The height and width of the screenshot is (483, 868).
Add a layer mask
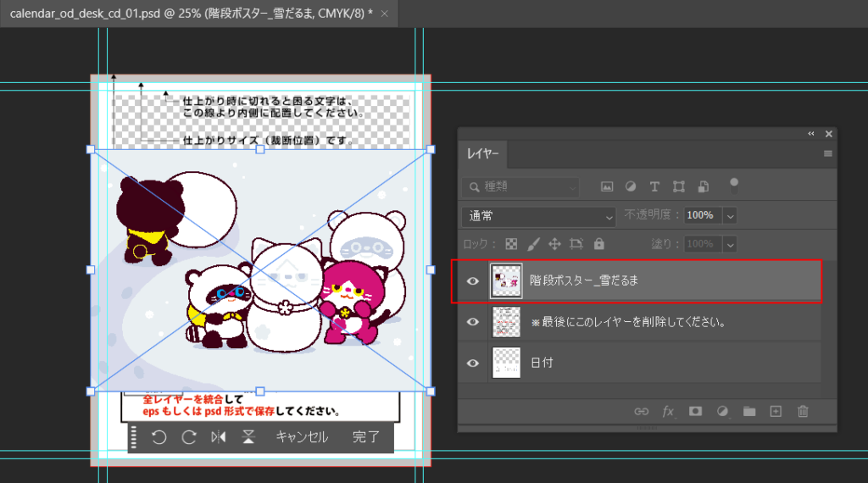click(695, 411)
